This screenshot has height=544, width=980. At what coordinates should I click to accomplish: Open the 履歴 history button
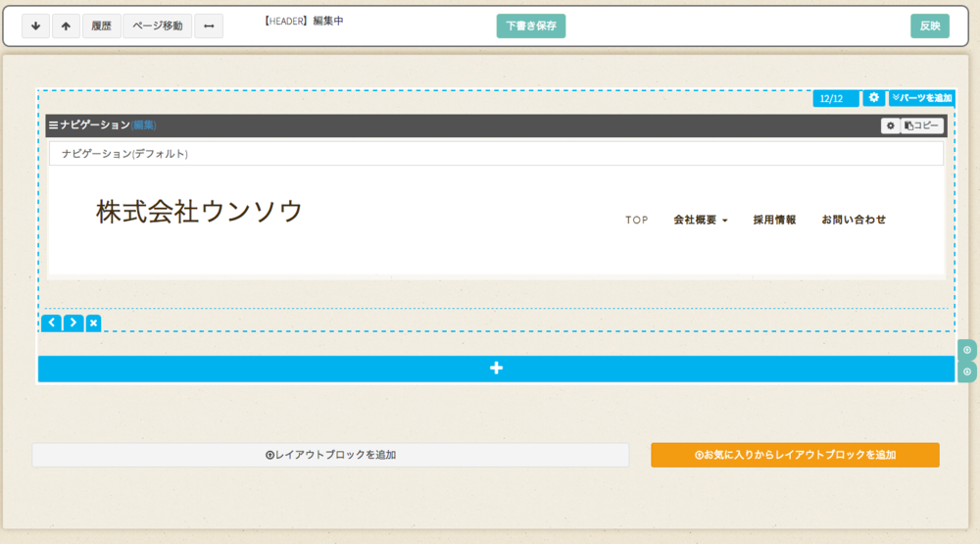[x=101, y=26]
